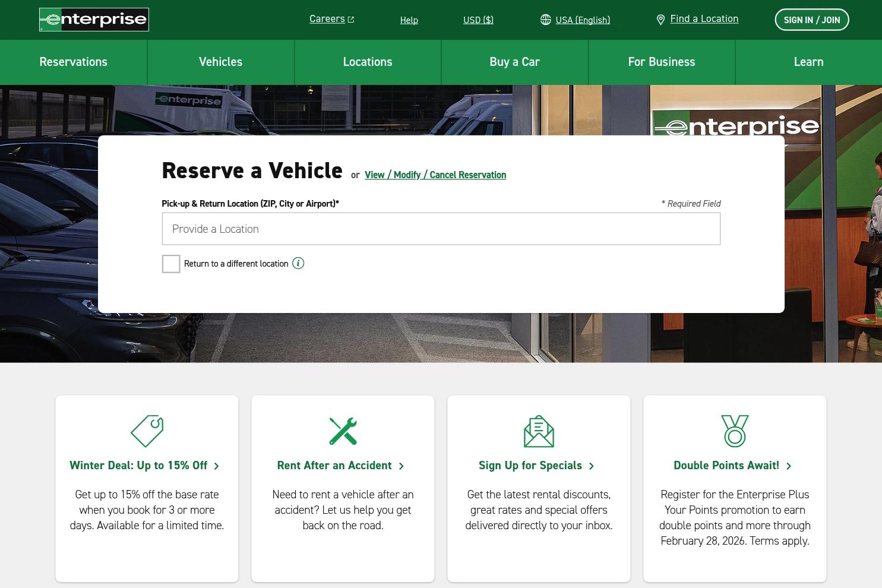Viewport: 882px width, 588px height.
Task: Open the info icon for different return location
Action: [x=298, y=263]
